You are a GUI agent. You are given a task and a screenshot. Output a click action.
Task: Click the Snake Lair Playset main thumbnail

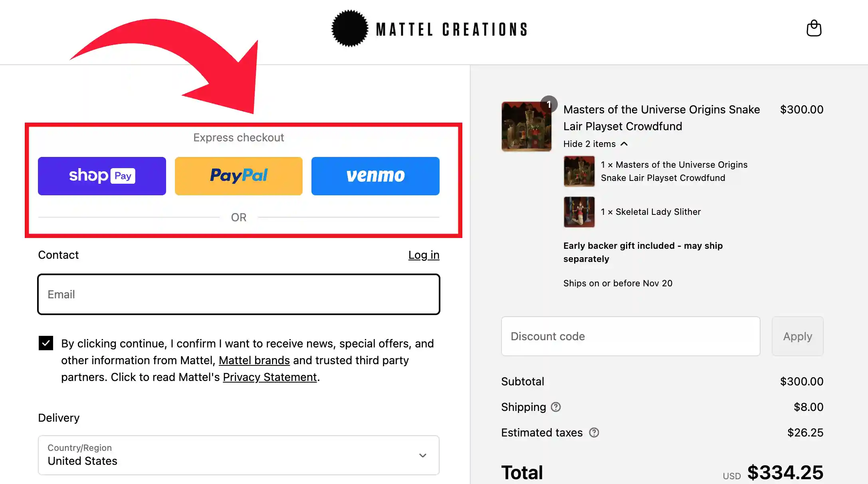526,127
